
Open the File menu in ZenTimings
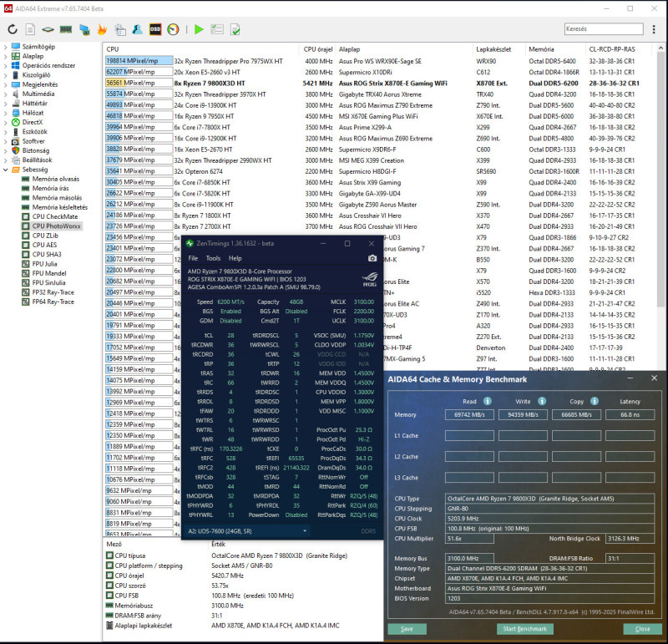[193, 258]
